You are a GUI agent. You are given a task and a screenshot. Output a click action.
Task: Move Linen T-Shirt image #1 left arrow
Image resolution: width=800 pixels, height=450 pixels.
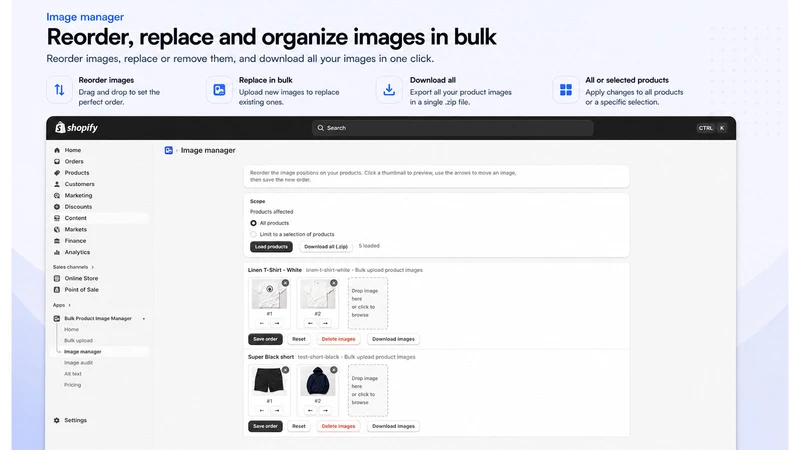(x=262, y=323)
